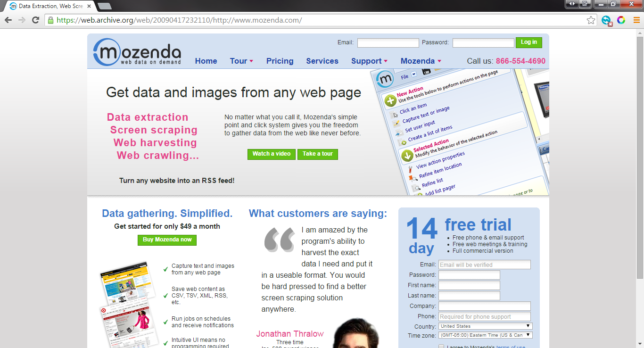Image resolution: width=644 pixels, height=348 pixels.
Task: Click the Buy Mozenda now button
Action: click(167, 240)
